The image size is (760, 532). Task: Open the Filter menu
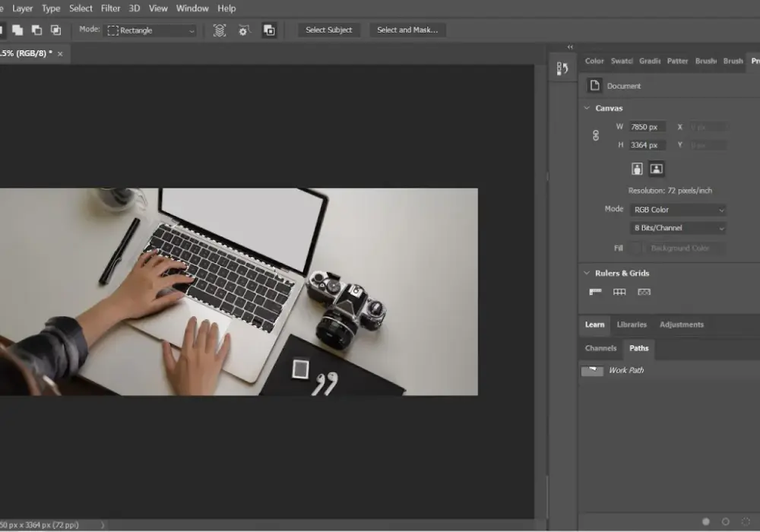110,8
